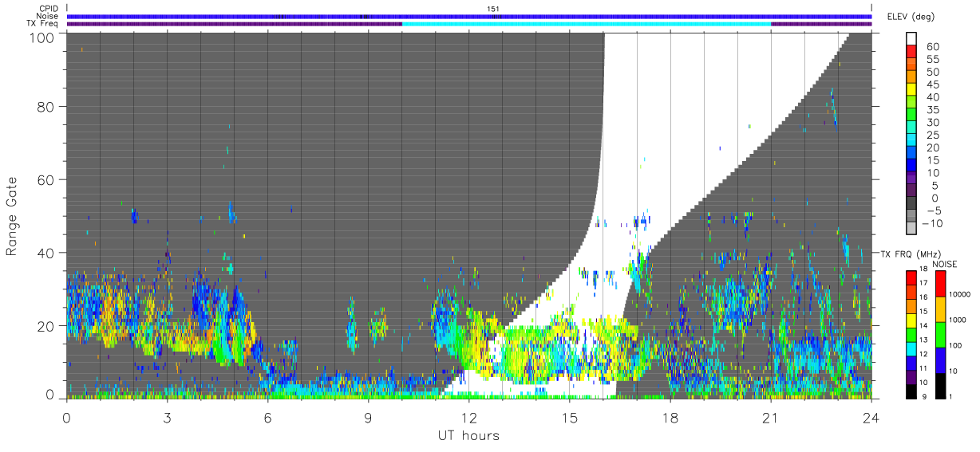Click the 20 tick on Range Gate axis

click(x=46, y=325)
